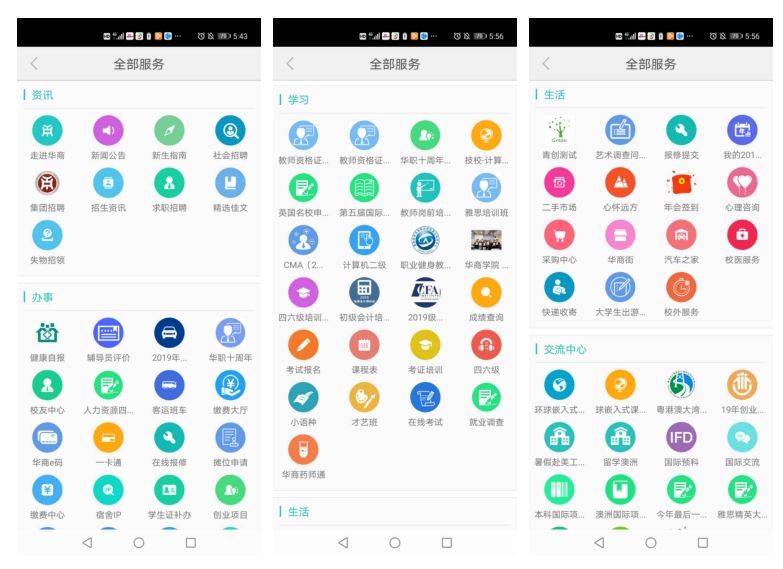The height and width of the screenshot is (569, 783).
Task: Tap the 国际预科 IFD icon
Action: (x=681, y=438)
